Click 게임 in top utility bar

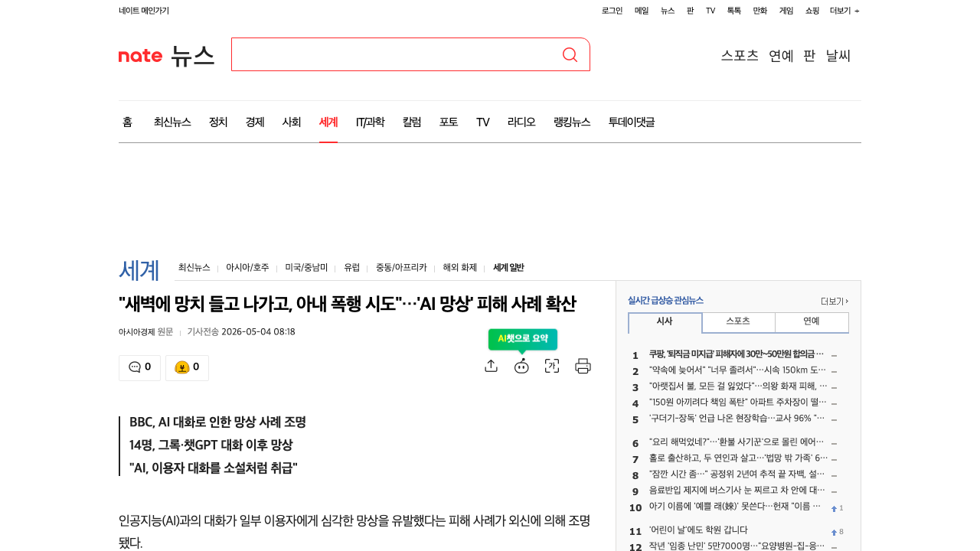786,11
